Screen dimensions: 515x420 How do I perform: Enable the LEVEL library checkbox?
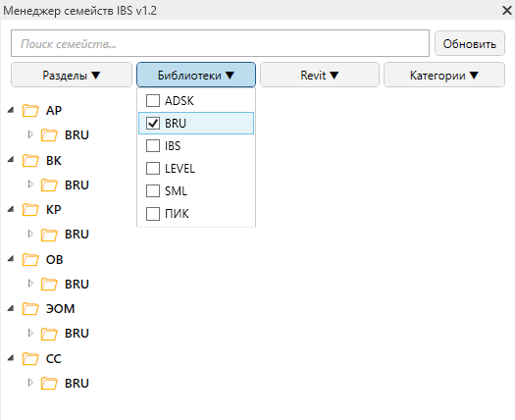click(153, 168)
